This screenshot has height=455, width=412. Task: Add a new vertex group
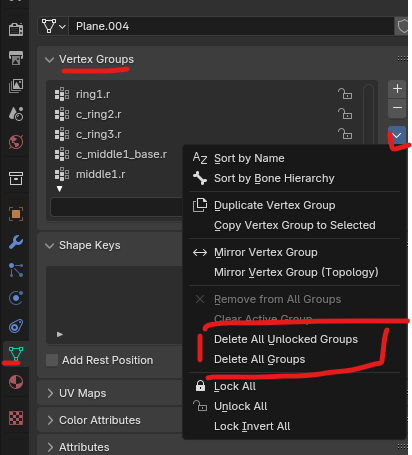[397, 89]
